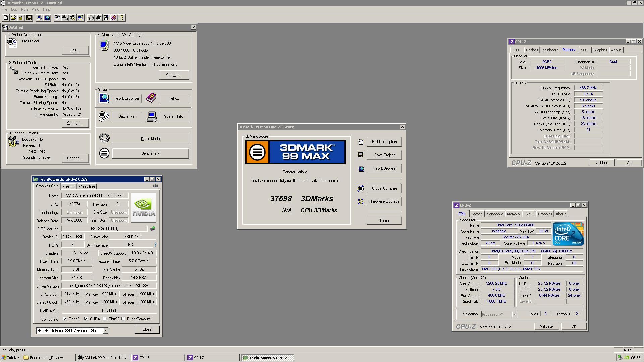Click the System Info computer toolbar icon
This screenshot has width=644, height=362.
39,18
